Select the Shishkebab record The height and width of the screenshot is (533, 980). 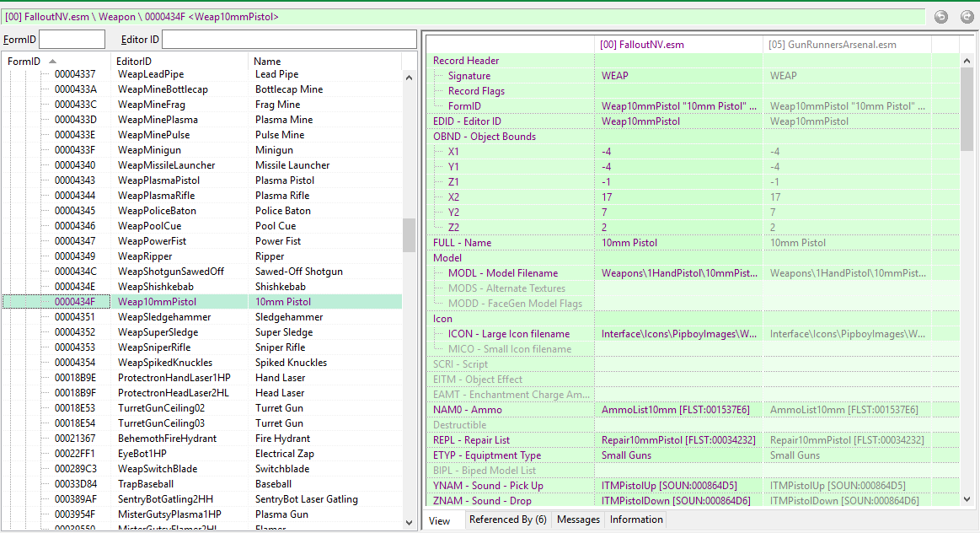pyautogui.click(x=202, y=287)
